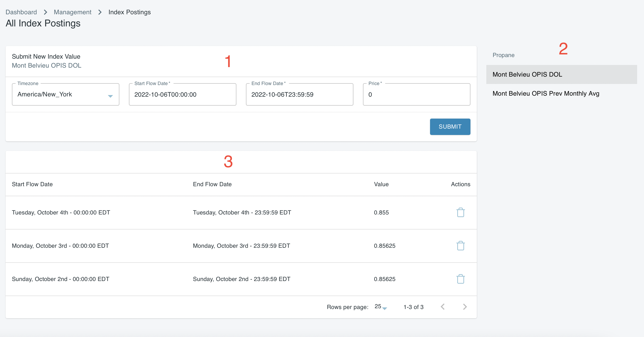Click the Start Flow Date input
Image resolution: width=644 pixels, height=337 pixels.
pyautogui.click(x=182, y=95)
